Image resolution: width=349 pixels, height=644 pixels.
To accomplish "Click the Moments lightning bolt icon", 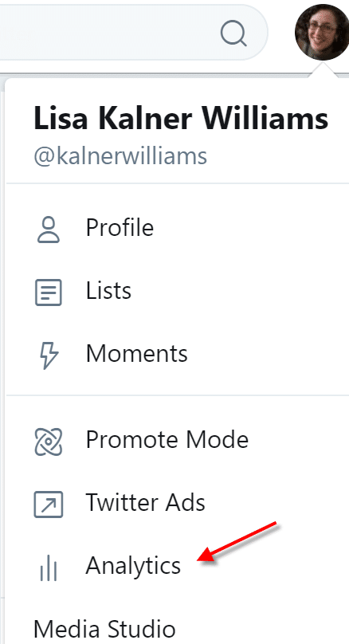I will pyautogui.click(x=49, y=355).
